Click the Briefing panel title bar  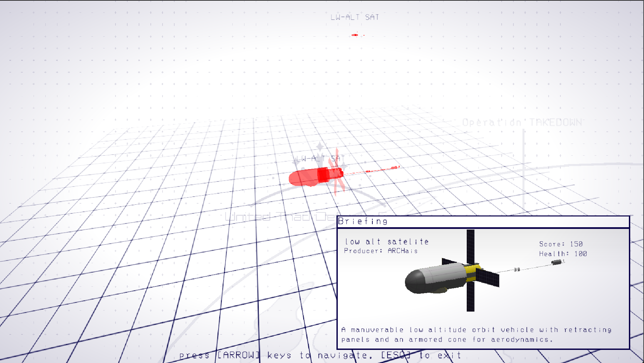483,221
